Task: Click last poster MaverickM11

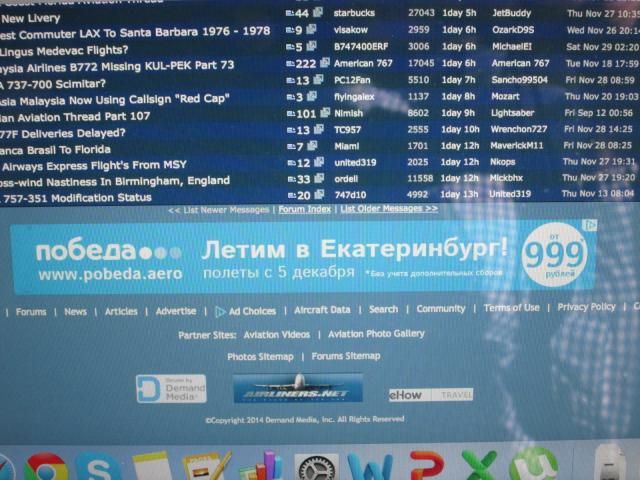Action: 517,146
